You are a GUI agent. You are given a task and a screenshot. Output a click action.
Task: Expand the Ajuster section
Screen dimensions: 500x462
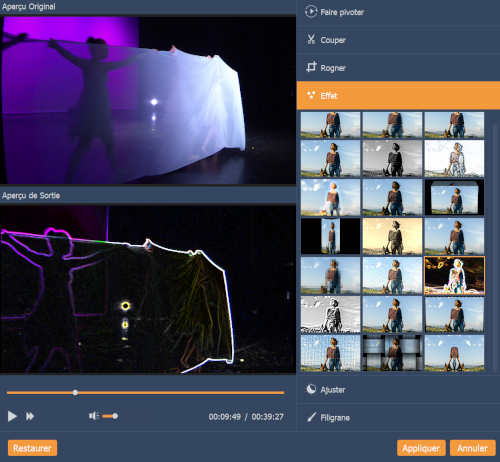pyautogui.click(x=398, y=389)
